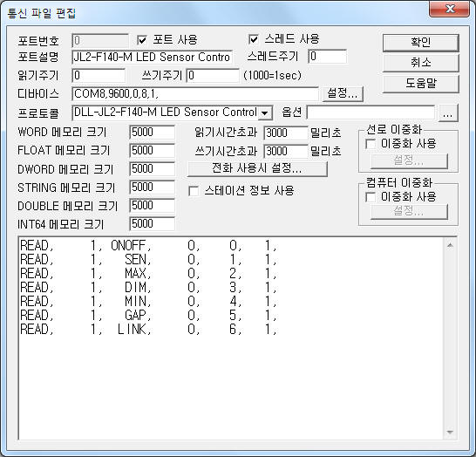Viewport: 476px width, 457px height.
Task: Enable 이중화 사용 under 컴퓨터 이중화
Action: click(371, 197)
